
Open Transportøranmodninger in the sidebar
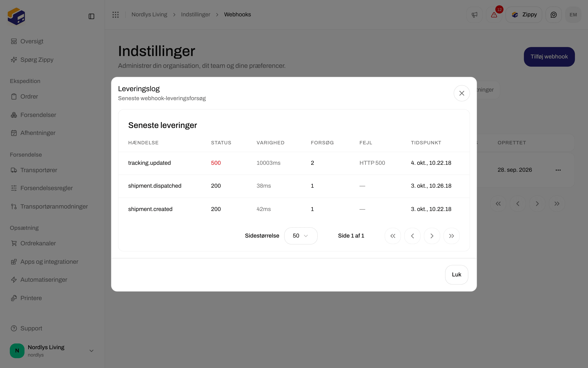[52, 206]
